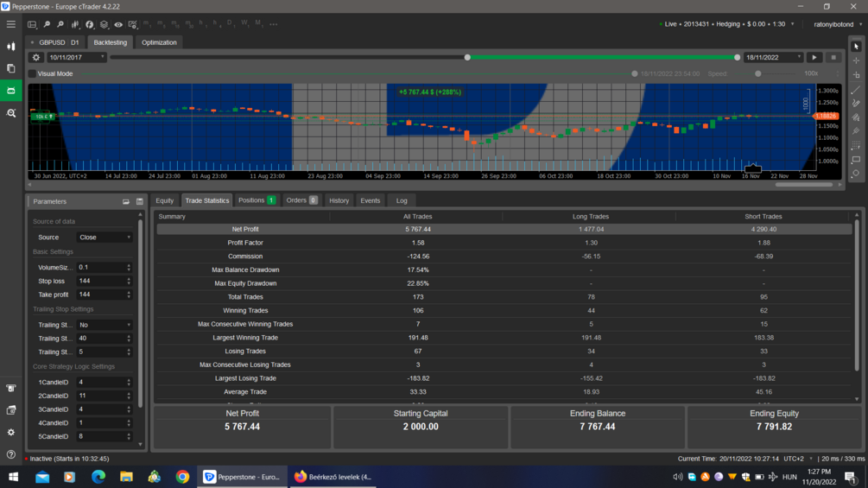The image size is (868, 488).
Task: Open Windows Start menu
Action: [13, 477]
